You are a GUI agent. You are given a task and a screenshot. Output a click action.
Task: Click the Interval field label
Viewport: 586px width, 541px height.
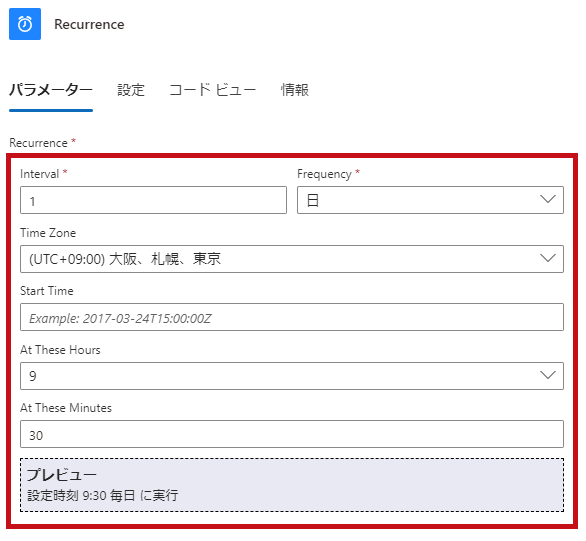[40, 174]
